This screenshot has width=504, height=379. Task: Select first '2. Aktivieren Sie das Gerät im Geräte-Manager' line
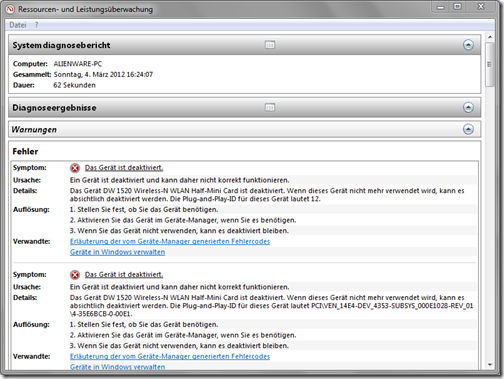183,220
